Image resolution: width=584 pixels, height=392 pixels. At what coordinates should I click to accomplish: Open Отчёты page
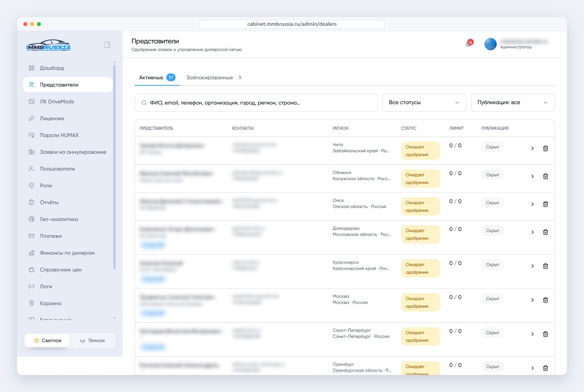[68, 202]
